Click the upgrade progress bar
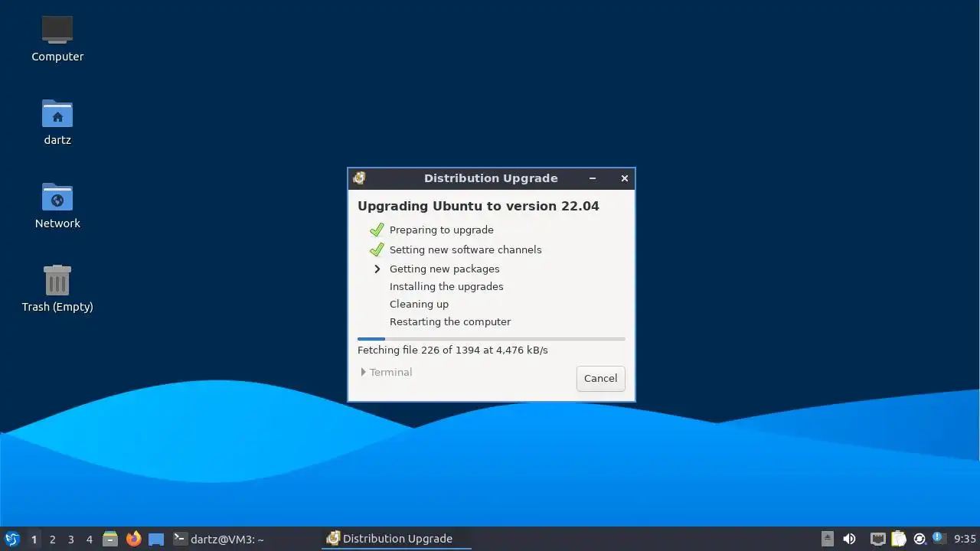Image resolution: width=980 pixels, height=551 pixels. [x=492, y=338]
